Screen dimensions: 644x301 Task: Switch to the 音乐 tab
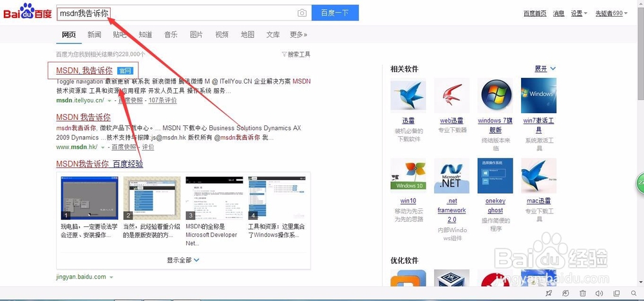(x=171, y=35)
